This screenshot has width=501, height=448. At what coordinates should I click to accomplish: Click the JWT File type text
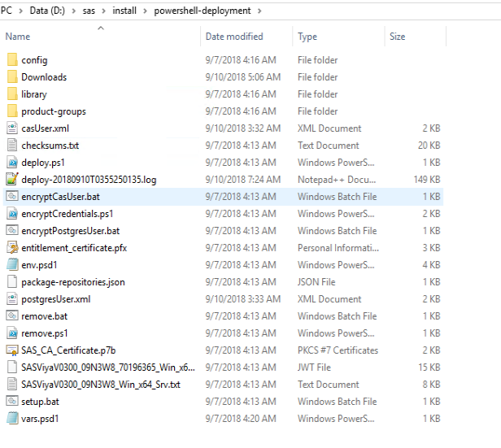314,368
